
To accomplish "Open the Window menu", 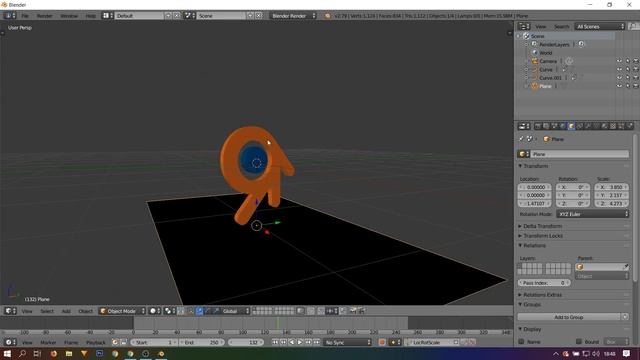I will click(69, 16).
